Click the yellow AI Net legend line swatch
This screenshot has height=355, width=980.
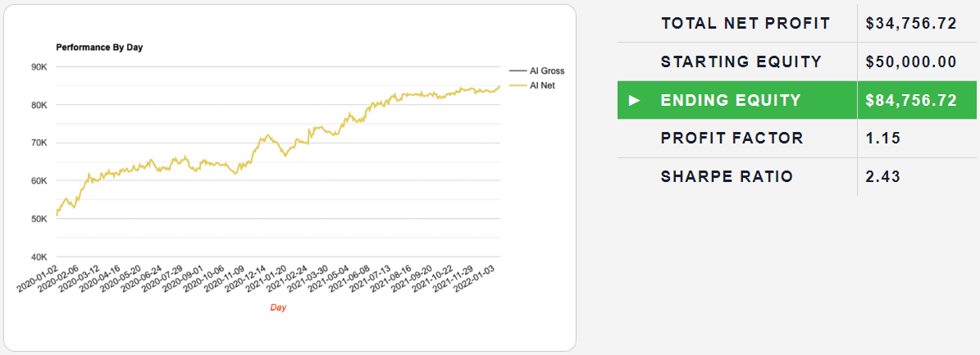(518, 84)
